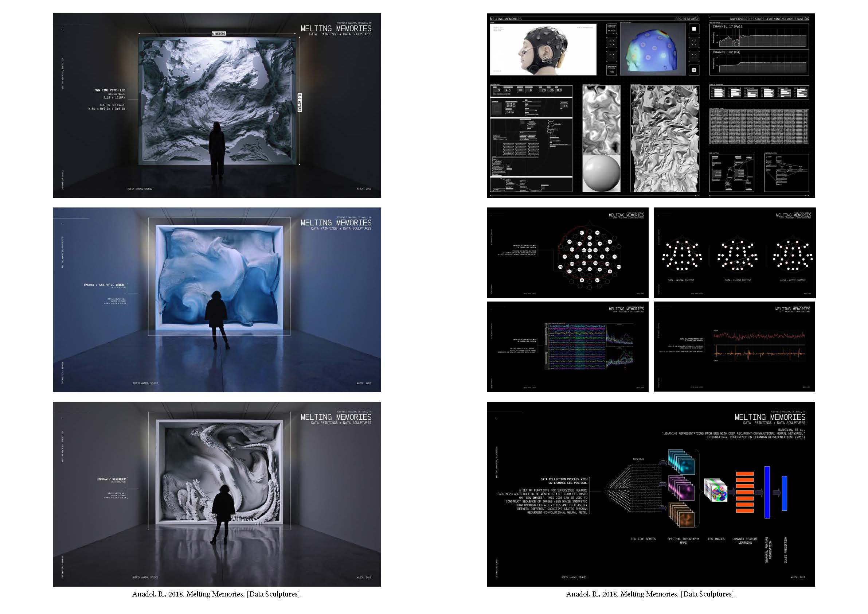Click the cyan spectral topography map stack

pyautogui.click(x=681, y=462)
